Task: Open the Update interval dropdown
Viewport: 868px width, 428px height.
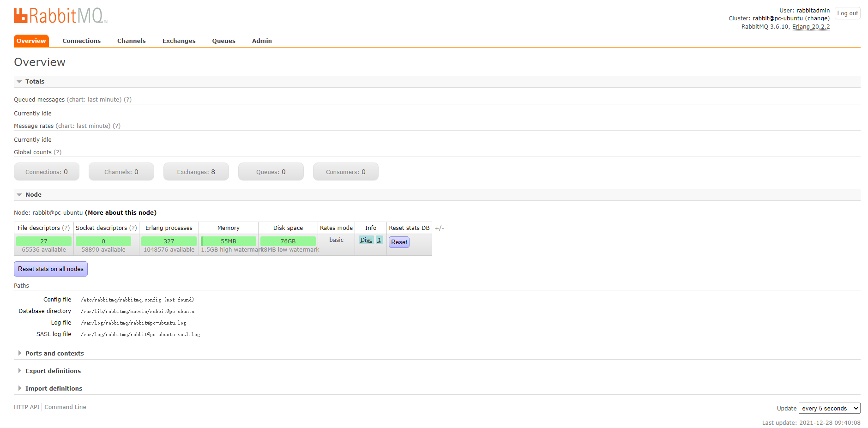Action: click(x=829, y=408)
